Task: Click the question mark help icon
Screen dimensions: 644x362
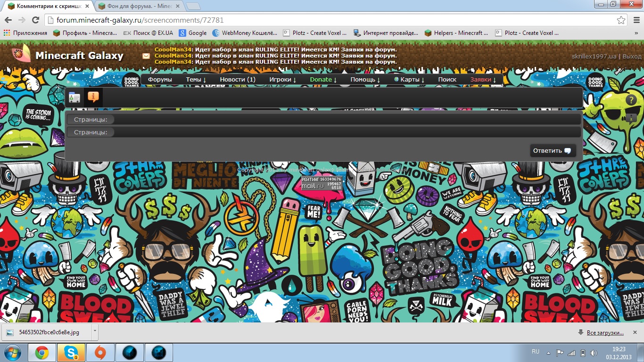Action: pos(631,100)
